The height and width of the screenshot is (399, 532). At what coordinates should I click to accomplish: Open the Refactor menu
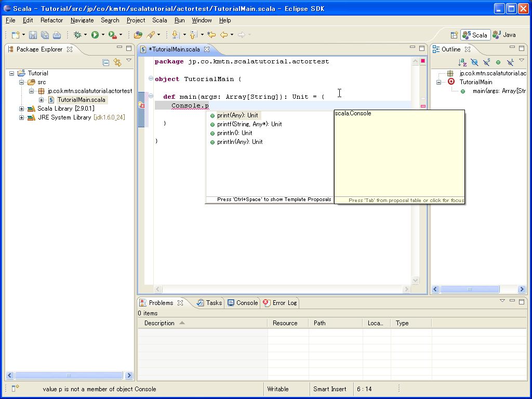click(x=51, y=20)
